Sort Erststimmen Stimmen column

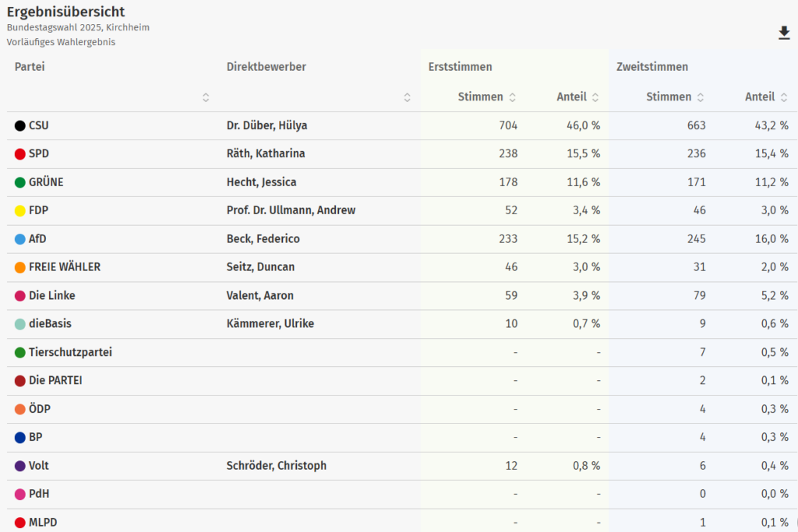[x=513, y=97]
